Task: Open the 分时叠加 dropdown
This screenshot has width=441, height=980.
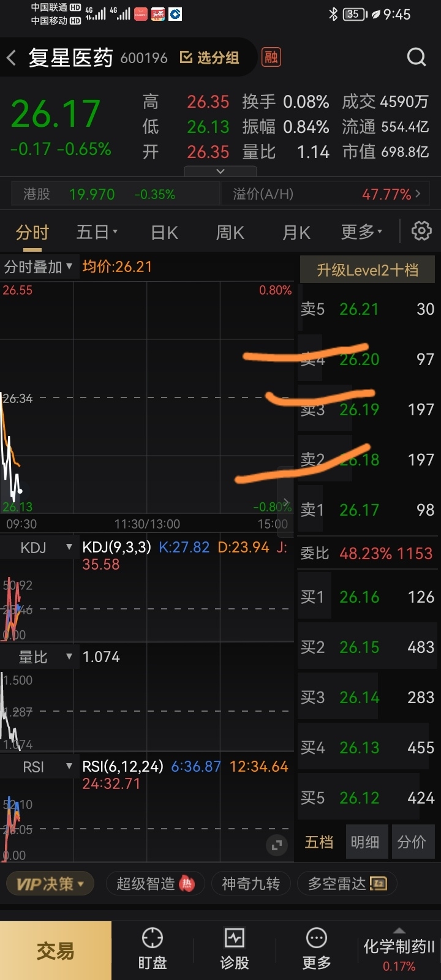Action: tap(39, 267)
